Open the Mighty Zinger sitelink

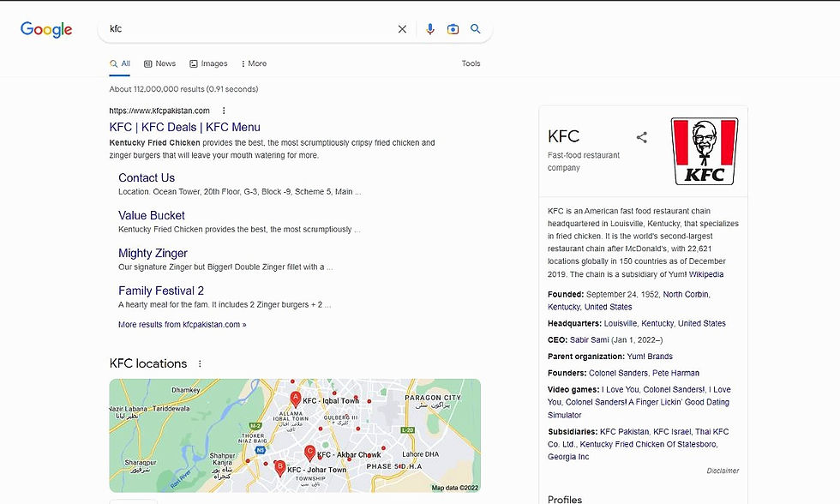click(x=153, y=254)
